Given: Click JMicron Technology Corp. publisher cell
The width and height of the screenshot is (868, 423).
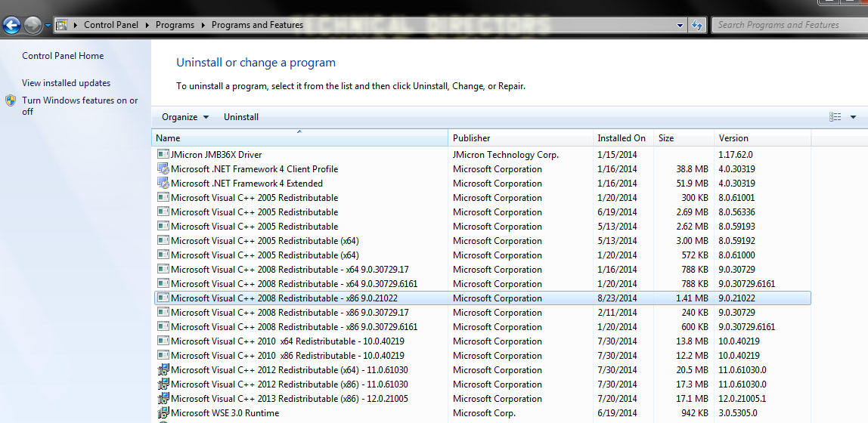Looking at the screenshot, I should [506, 155].
